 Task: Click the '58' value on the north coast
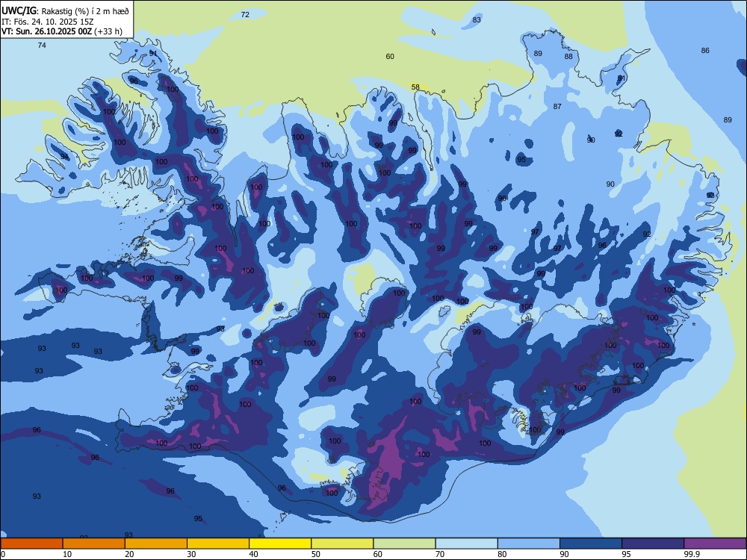pyautogui.click(x=415, y=87)
